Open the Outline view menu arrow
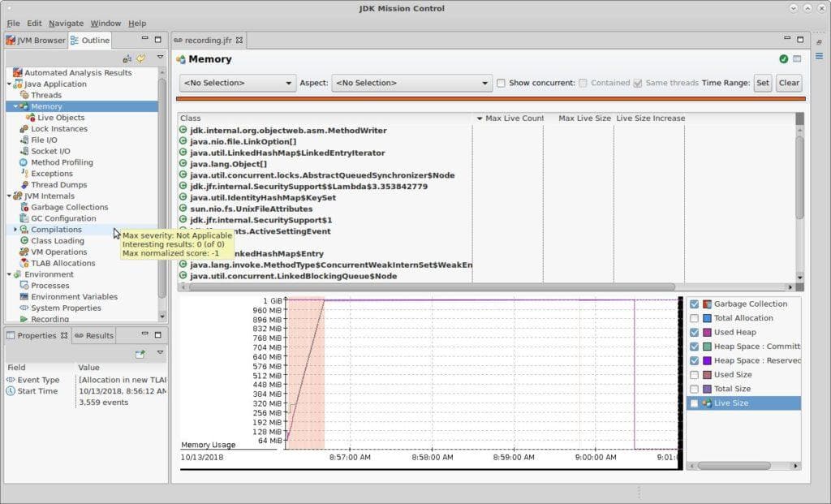The width and height of the screenshot is (831, 504). click(x=160, y=58)
